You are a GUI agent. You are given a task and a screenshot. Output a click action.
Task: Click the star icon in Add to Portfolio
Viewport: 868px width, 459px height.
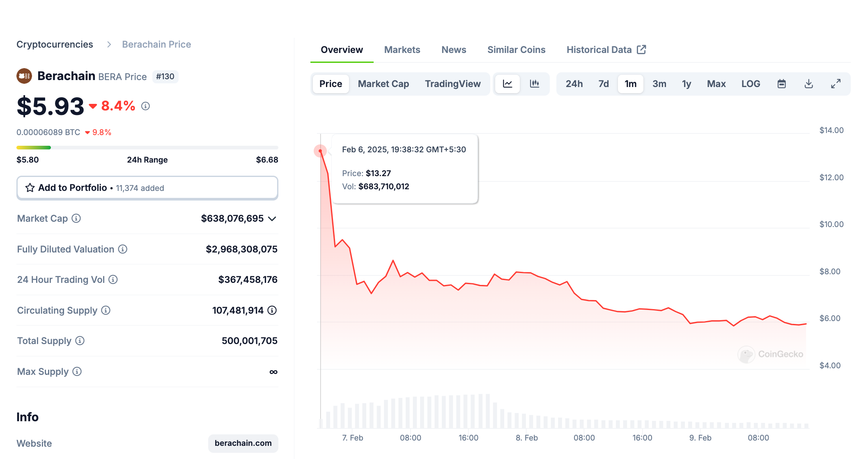coord(30,188)
